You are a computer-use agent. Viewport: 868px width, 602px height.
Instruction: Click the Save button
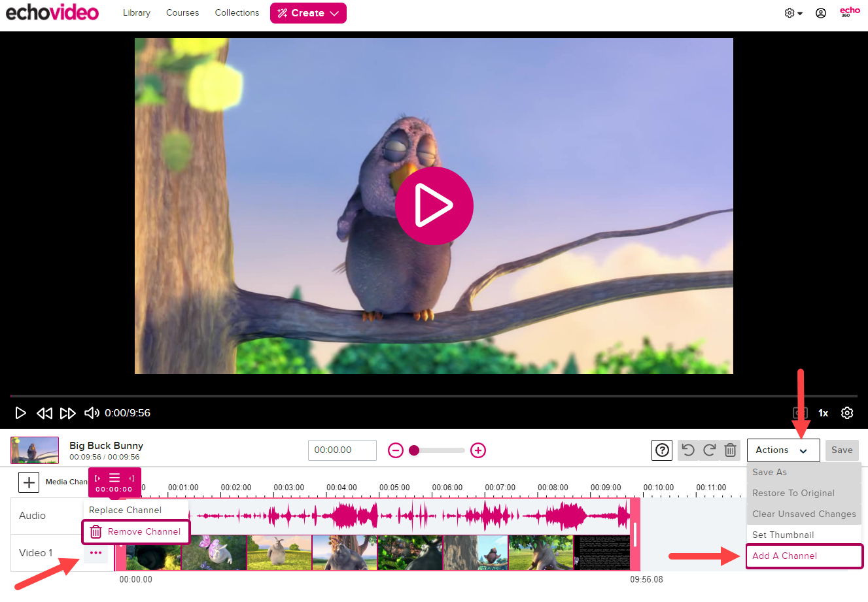tap(842, 450)
